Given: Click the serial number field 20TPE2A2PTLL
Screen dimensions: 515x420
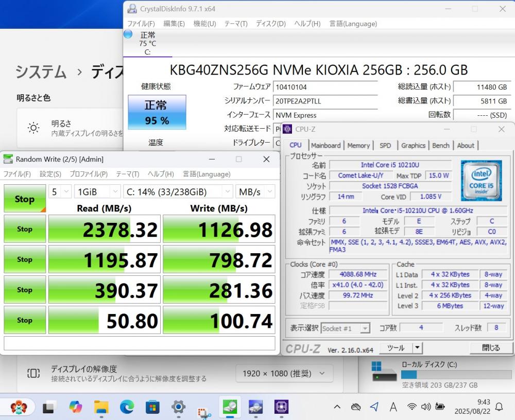Looking at the screenshot, I should [x=325, y=101].
